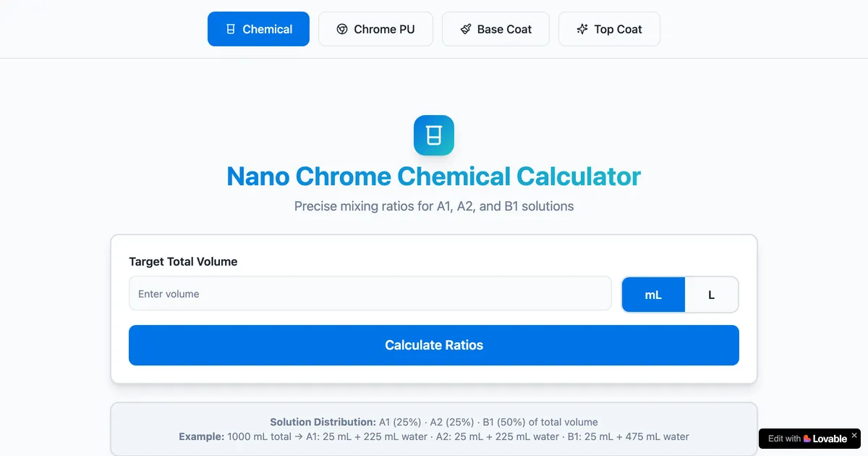Click the Solution Distribution info box
The height and width of the screenshot is (456, 868).
tap(434, 430)
